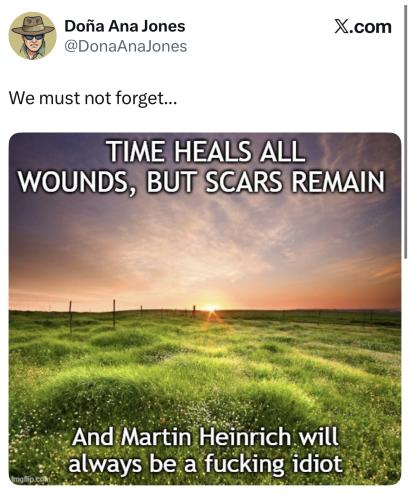Open the Doña Ana Jones display name
The image size is (410, 500).
click(x=125, y=26)
